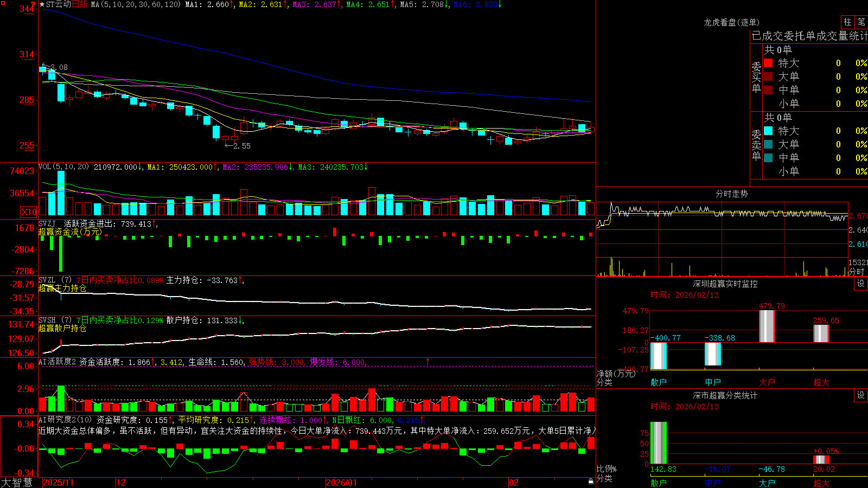Click the star icon before ST云动
Viewport: 868px width, 488px height.
click(x=42, y=4)
